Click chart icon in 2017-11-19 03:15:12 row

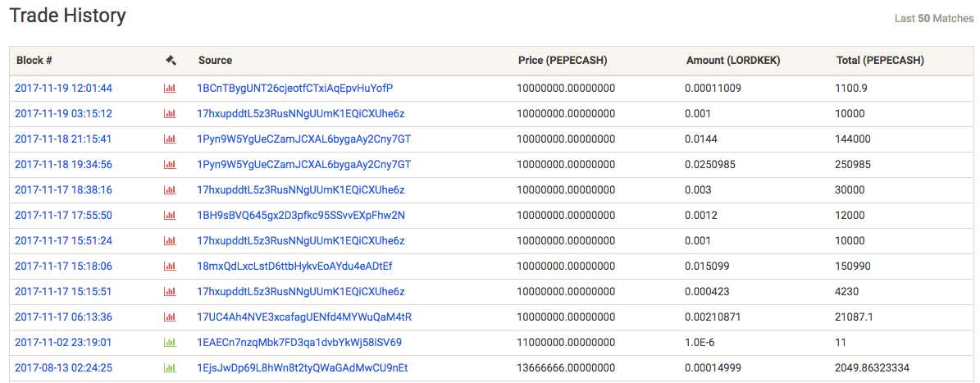click(x=170, y=114)
